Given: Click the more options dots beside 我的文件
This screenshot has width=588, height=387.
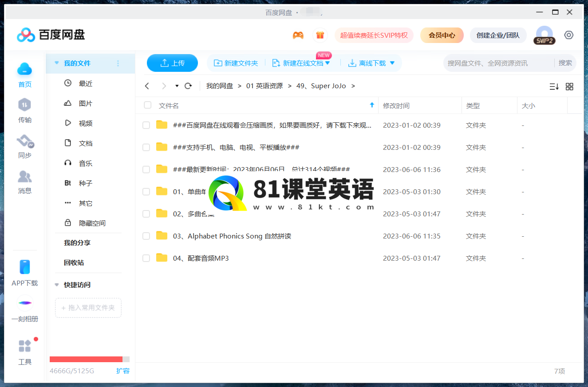Looking at the screenshot, I should 118,63.
